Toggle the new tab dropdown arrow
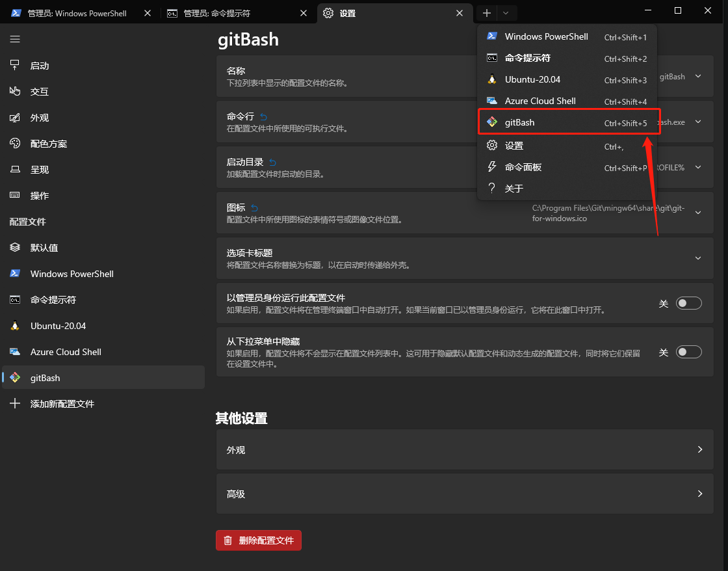 [x=506, y=13]
